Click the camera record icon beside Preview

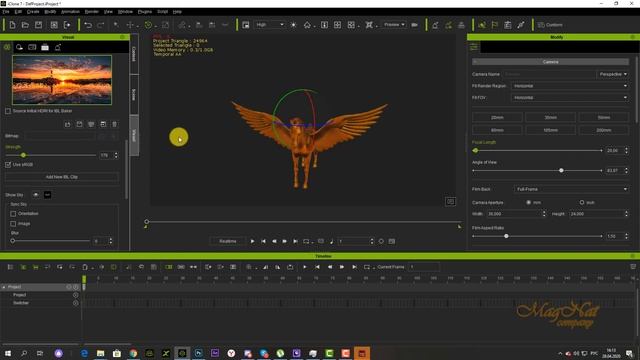(415, 25)
